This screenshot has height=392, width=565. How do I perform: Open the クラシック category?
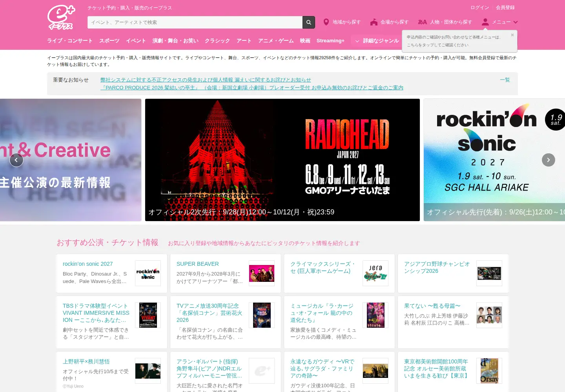tap(217, 41)
